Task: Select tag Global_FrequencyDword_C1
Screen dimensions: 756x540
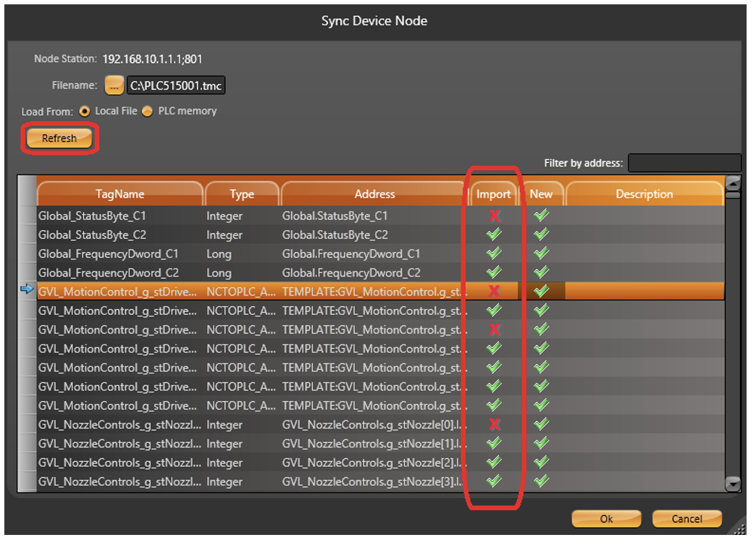Action: (109, 254)
